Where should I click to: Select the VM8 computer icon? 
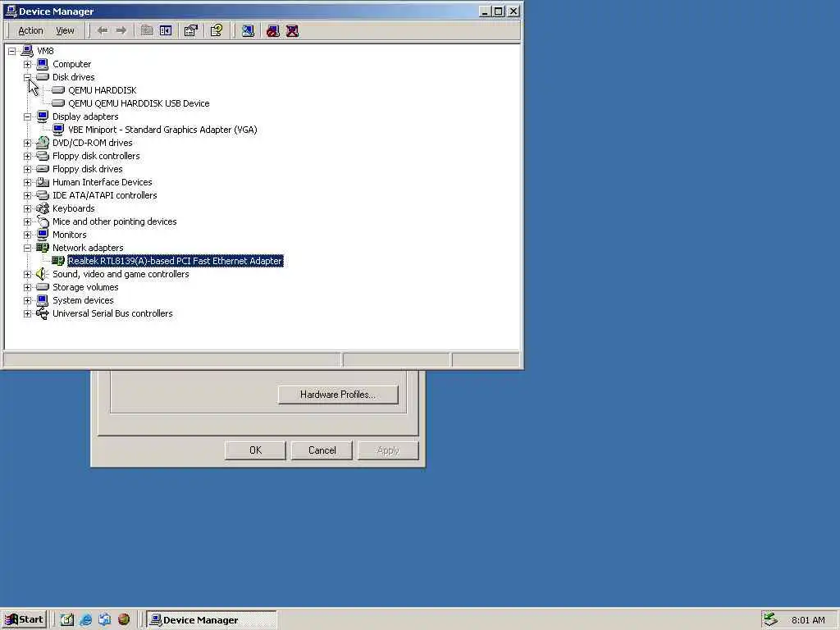pos(27,51)
